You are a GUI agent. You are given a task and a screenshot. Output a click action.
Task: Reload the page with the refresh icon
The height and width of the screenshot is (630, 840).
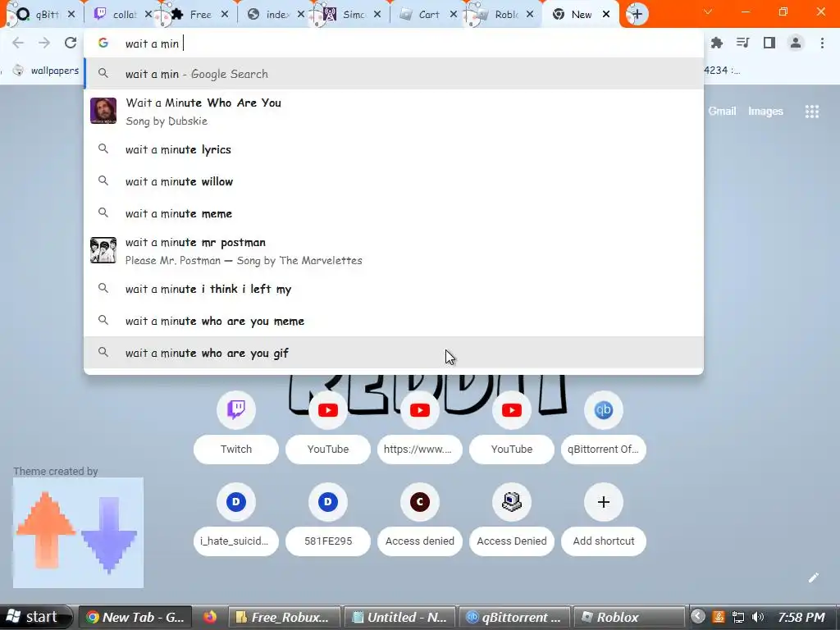[71, 43]
